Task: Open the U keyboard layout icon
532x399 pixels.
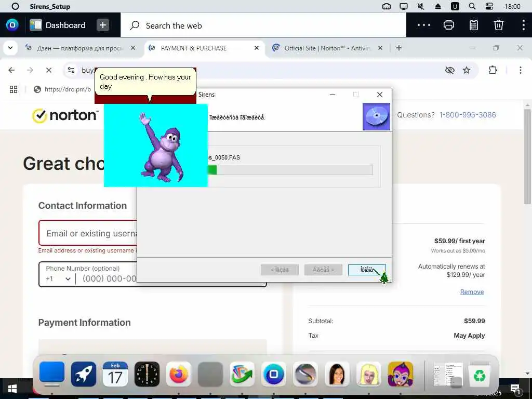Action: click(x=455, y=6)
